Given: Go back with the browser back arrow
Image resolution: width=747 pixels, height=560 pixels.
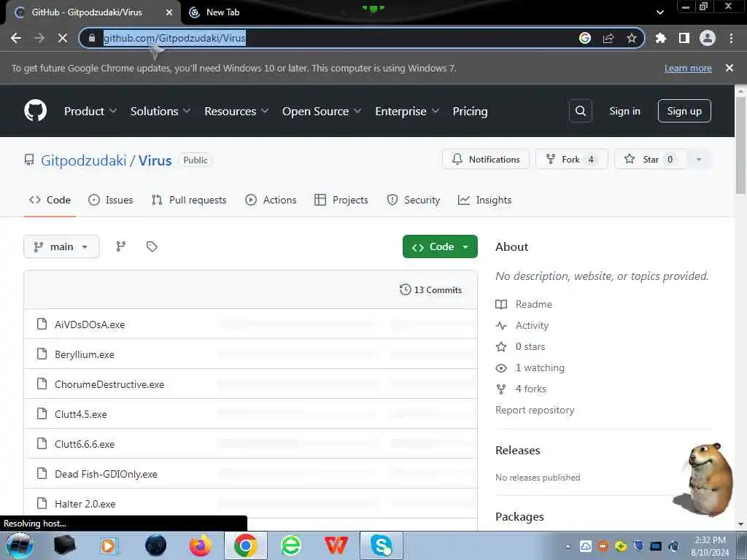Looking at the screenshot, I should coord(16,38).
